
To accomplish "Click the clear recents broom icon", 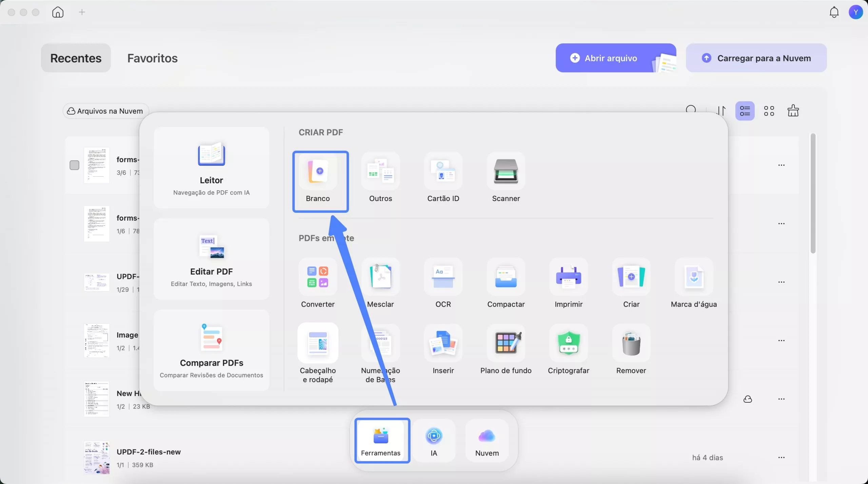I will 793,110.
